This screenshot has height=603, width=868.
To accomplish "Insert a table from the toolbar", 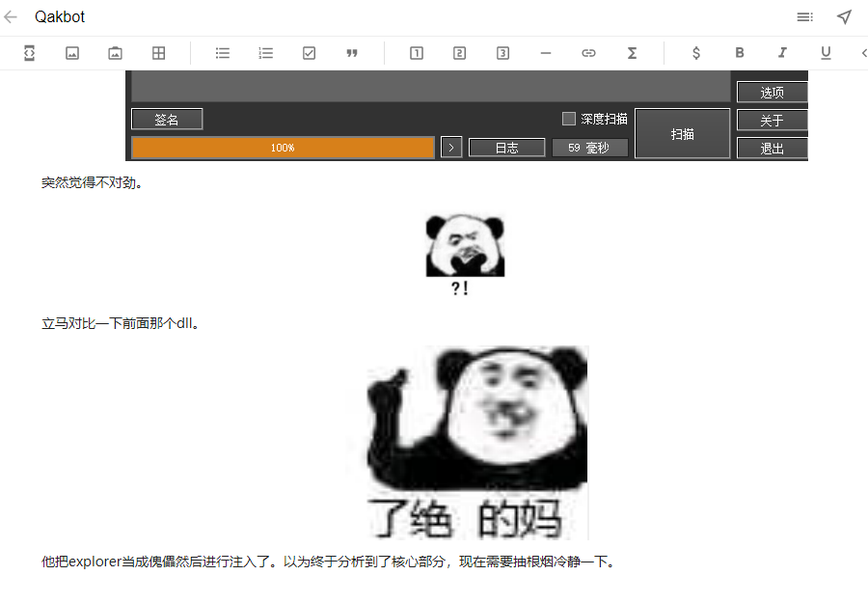I will (x=159, y=53).
